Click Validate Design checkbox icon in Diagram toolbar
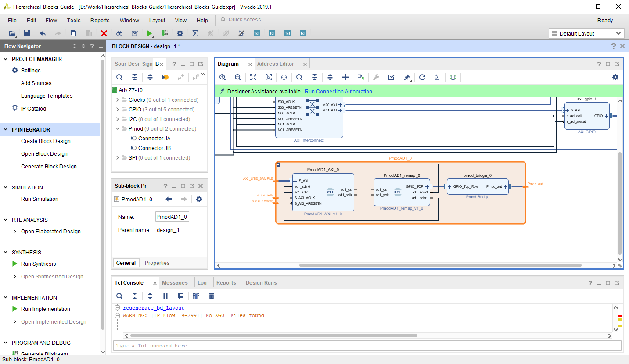The height and width of the screenshot is (364, 629). point(392,77)
